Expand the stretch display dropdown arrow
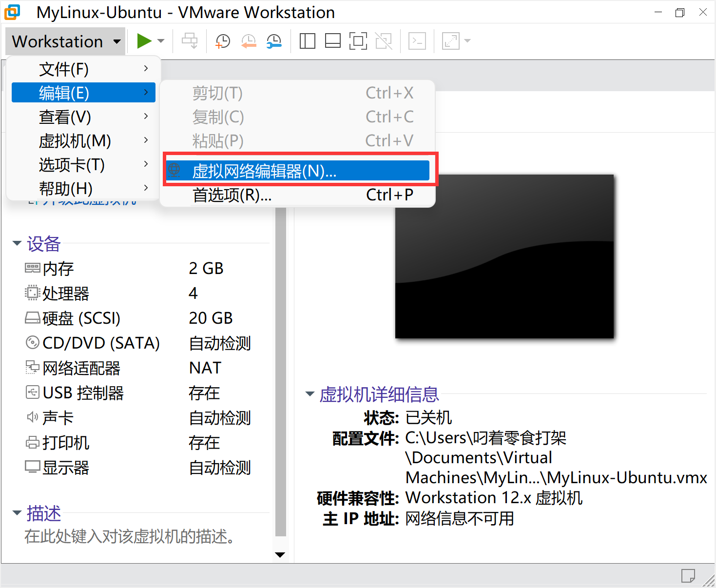Screen dimensions: 716x588 point(467,41)
